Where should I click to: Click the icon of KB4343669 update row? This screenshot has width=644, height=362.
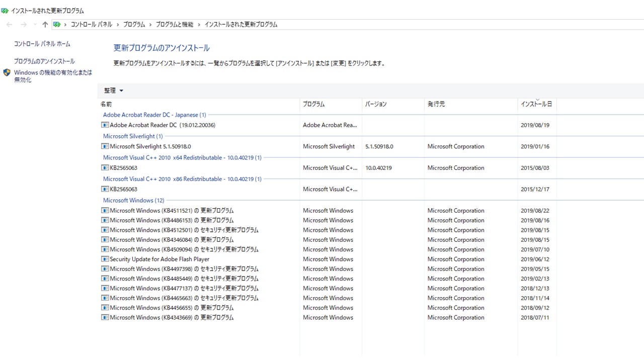105,317
